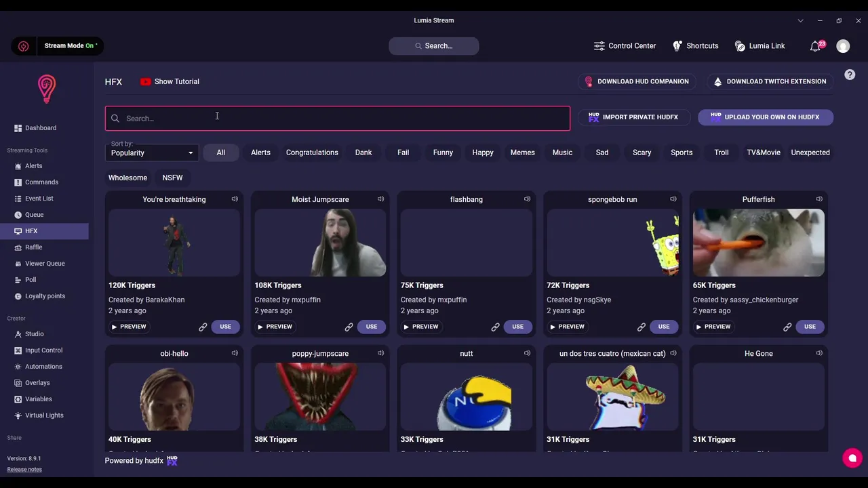Copy link of You're breathtaking effect

click(x=203, y=327)
